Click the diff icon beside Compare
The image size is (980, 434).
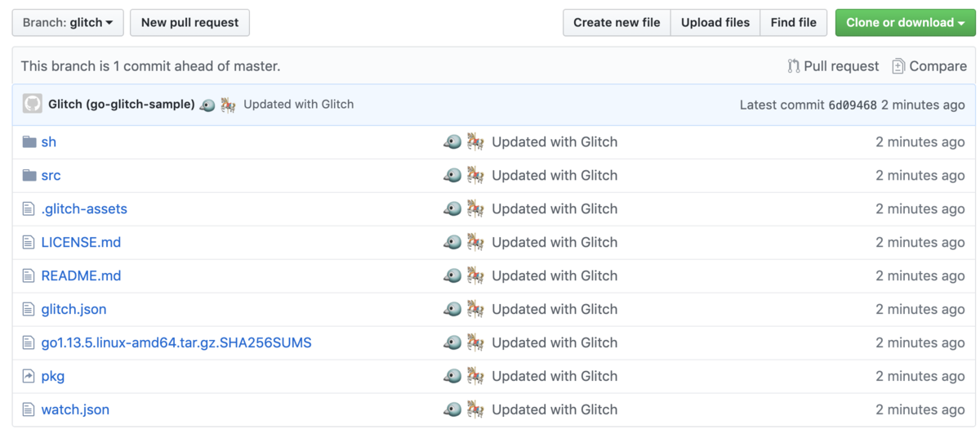tap(898, 66)
